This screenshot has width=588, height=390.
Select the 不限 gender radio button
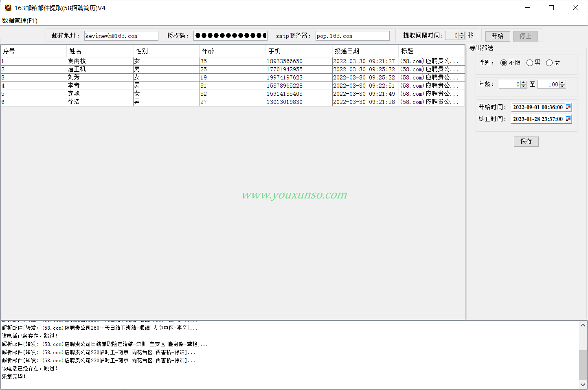click(504, 63)
